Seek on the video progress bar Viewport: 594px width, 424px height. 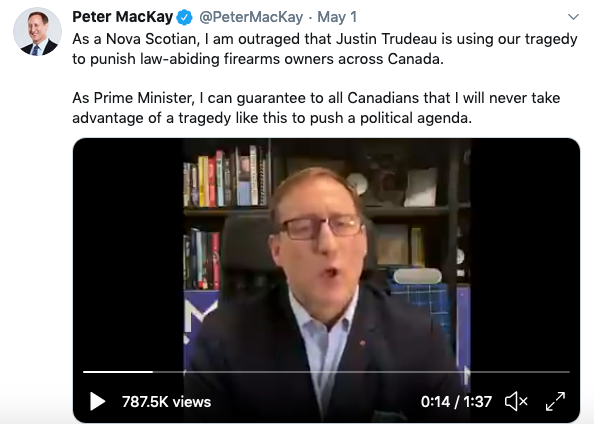click(x=326, y=372)
